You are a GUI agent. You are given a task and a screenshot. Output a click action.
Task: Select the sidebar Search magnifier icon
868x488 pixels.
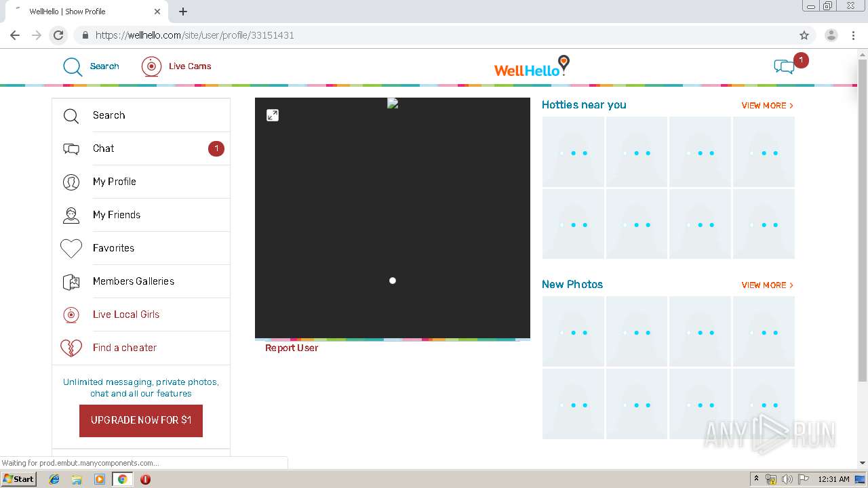[x=71, y=116]
